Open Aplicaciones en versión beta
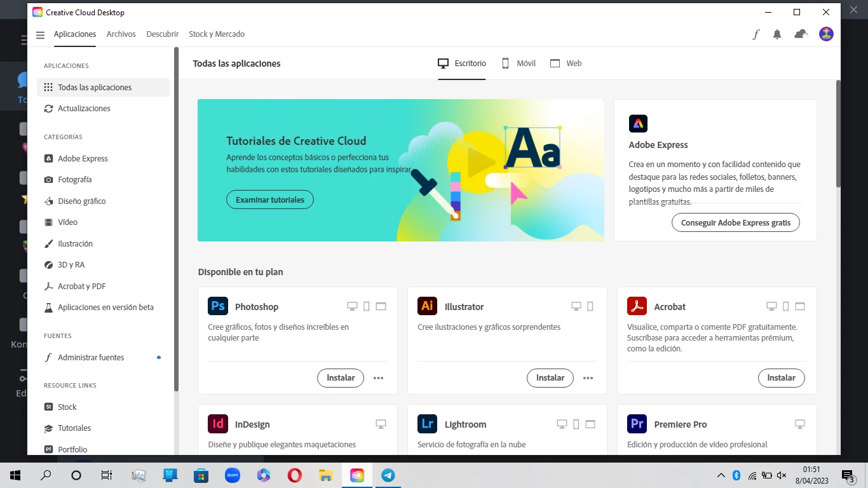This screenshot has height=488, width=868. point(103,308)
